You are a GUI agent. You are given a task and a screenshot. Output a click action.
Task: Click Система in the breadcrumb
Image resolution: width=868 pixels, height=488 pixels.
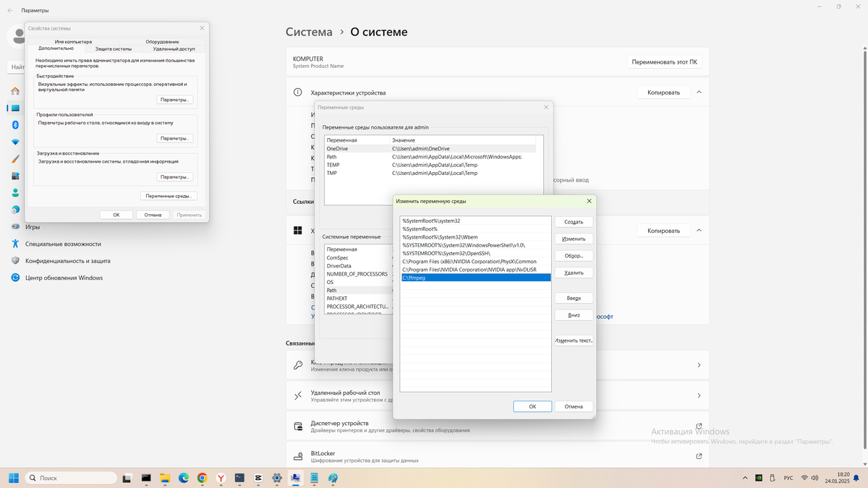(x=309, y=32)
